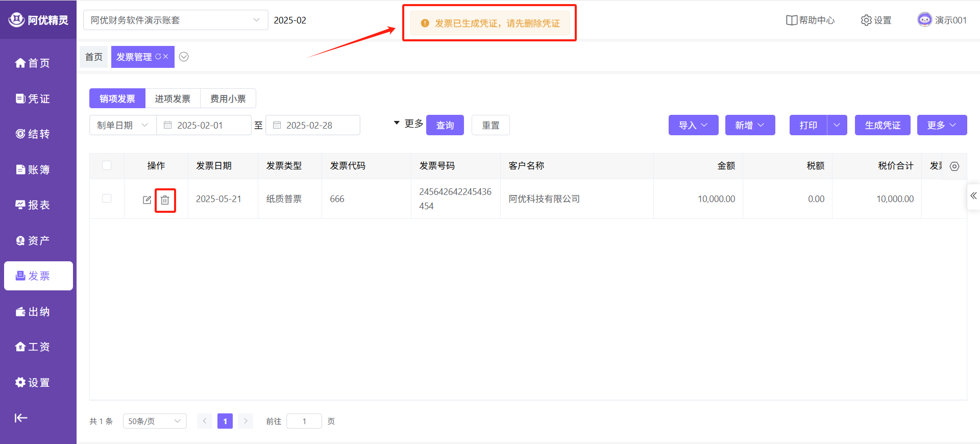This screenshot has width=980, height=444.
Task: Select all rows using header checkbox
Action: point(107,165)
